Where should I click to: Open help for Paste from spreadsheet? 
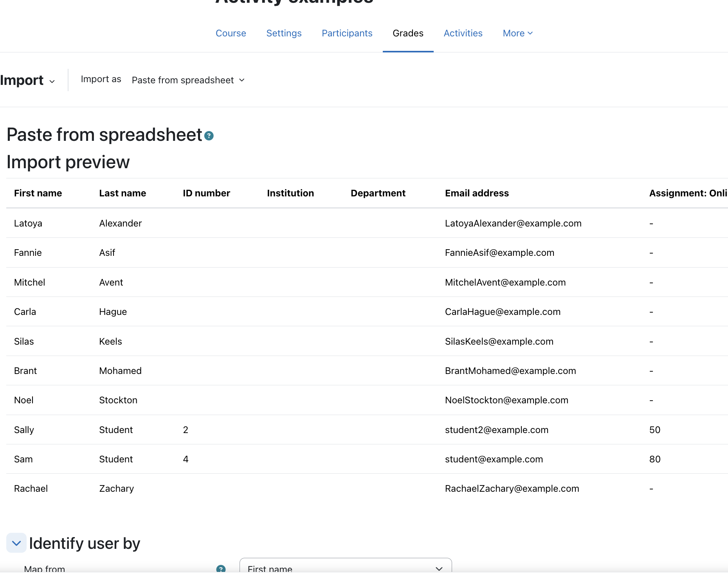tap(209, 136)
